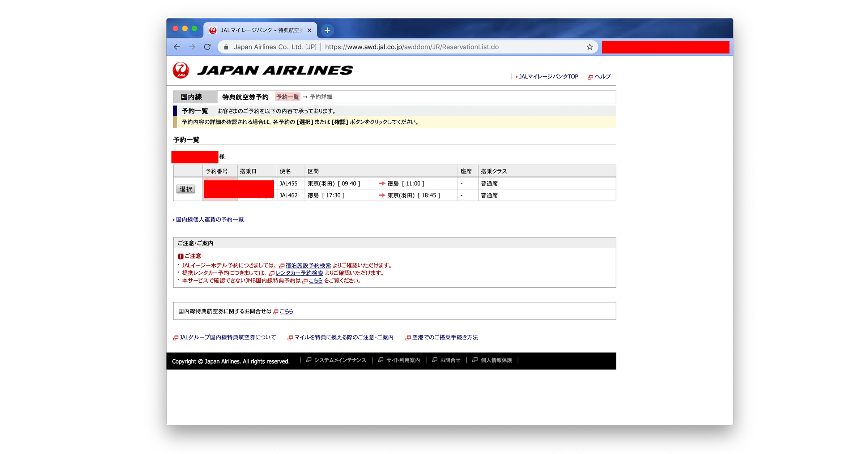
Task: Click 徳島 [ 11:00 ] arrival text
Action: [x=406, y=183]
